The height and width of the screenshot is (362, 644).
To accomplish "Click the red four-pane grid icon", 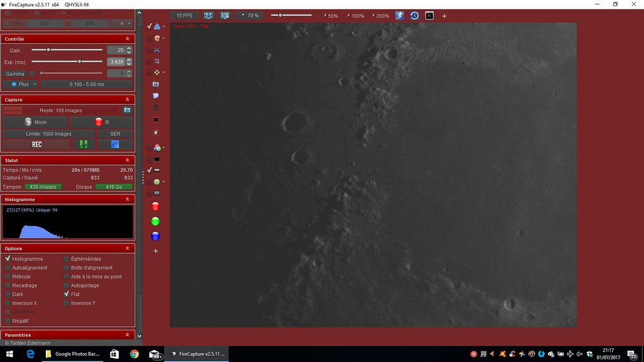I will (x=156, y=120).
